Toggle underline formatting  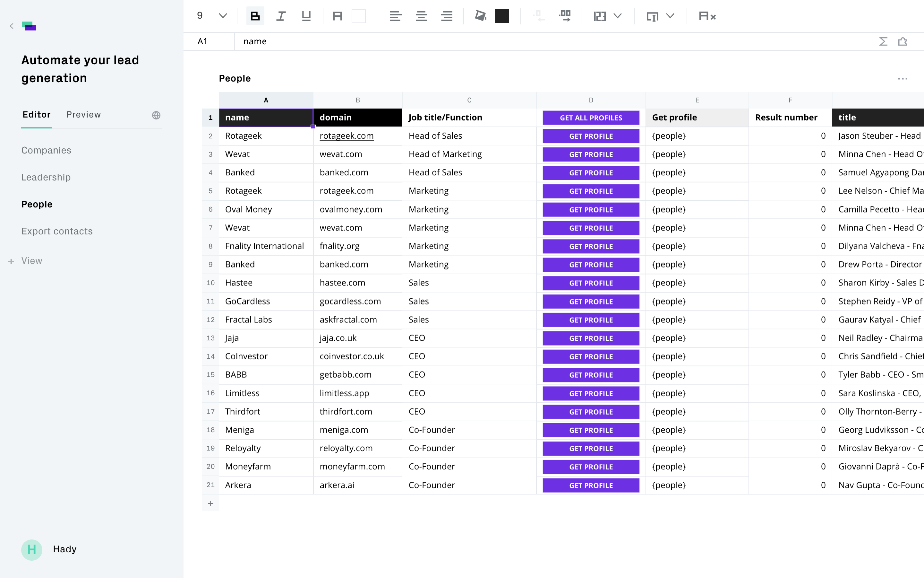tap(306, 16)
